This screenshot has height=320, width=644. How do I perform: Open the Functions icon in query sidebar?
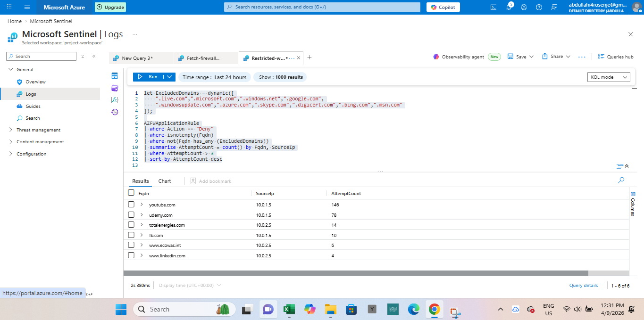click(x=115, y=100)
